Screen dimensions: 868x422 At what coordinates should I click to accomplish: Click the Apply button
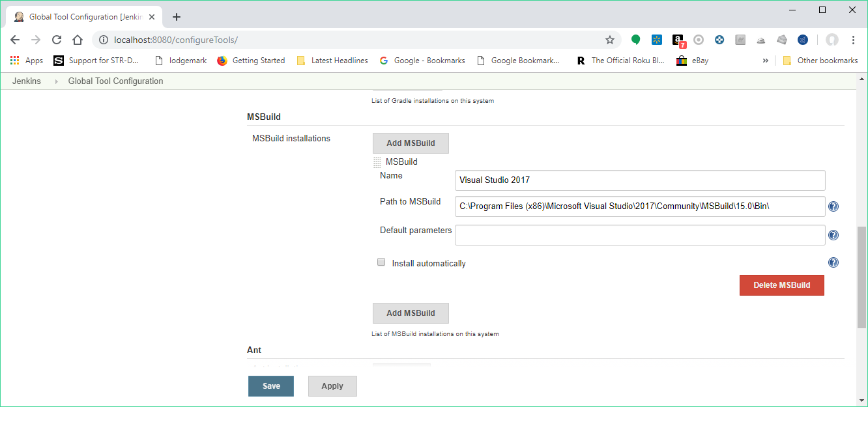332,386
